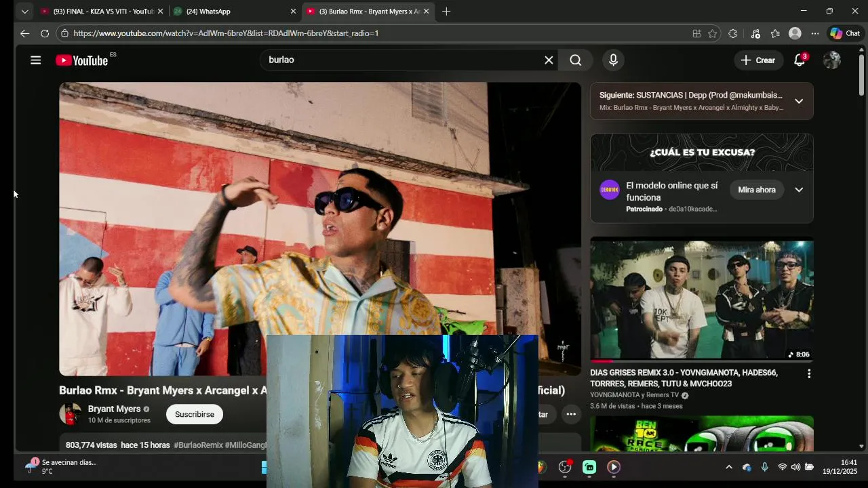Image resolution: width=868 pixels, height=488 pixels.
Task: Click the site information icon in address bar
Action: pos(64,33)
